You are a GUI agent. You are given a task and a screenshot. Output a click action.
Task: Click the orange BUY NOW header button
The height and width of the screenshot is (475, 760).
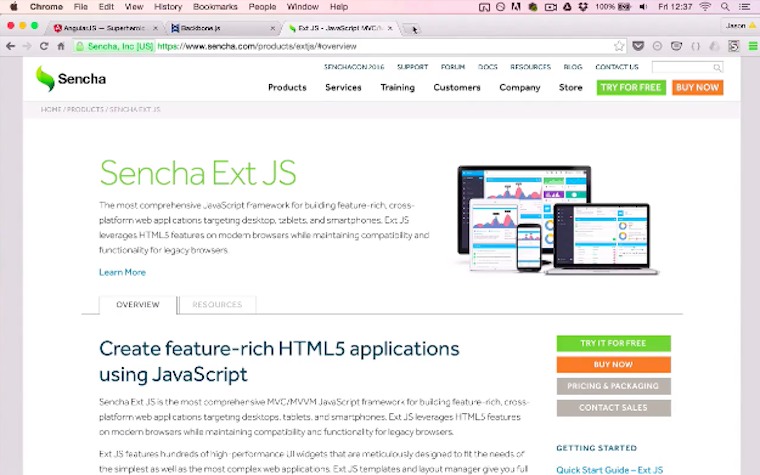coord(697,87)
